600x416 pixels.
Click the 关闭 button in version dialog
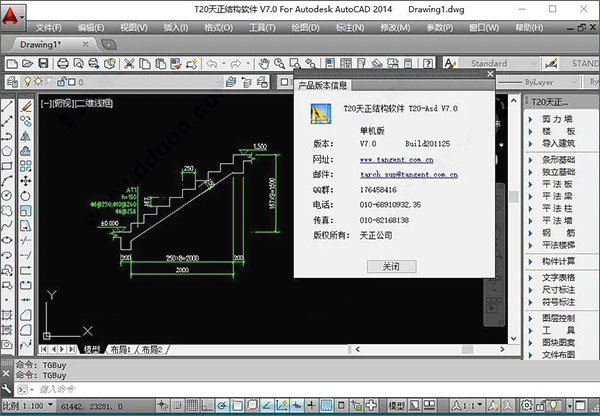click(391, 266)
